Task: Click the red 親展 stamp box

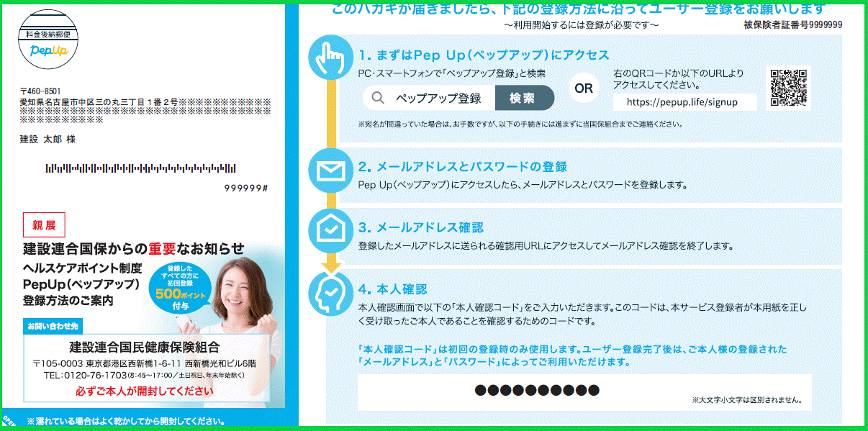Action: click(x=45, y=225)
